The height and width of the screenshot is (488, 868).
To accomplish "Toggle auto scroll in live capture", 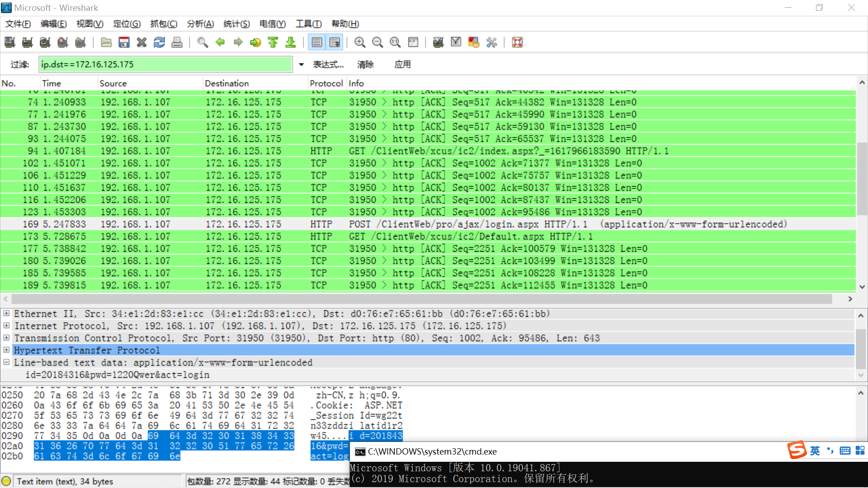I will click(335, 42).
